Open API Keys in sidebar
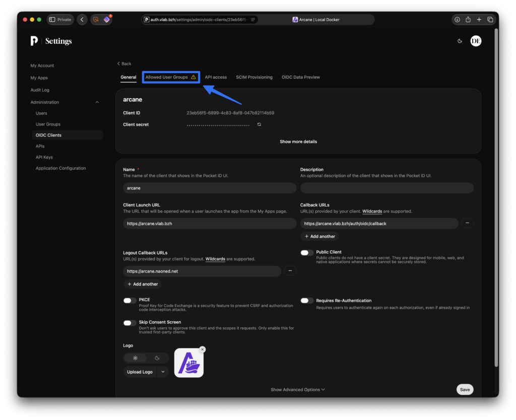 tap(44, 157)
